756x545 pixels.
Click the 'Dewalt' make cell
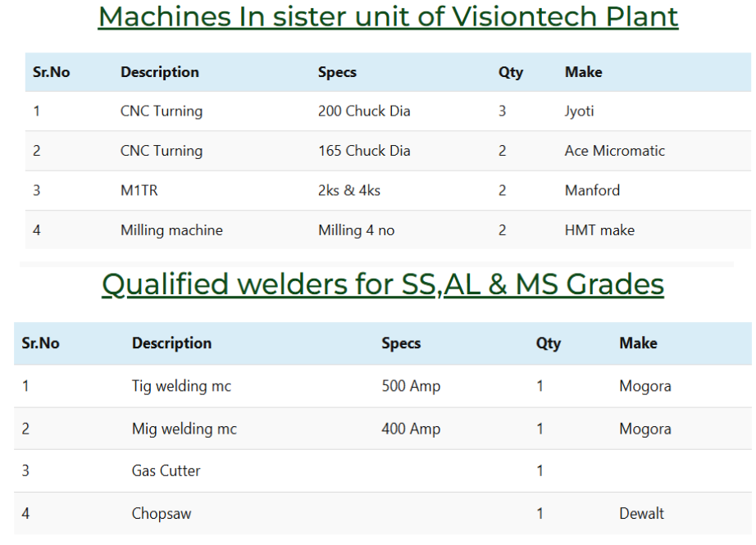[x=641, y=514]
